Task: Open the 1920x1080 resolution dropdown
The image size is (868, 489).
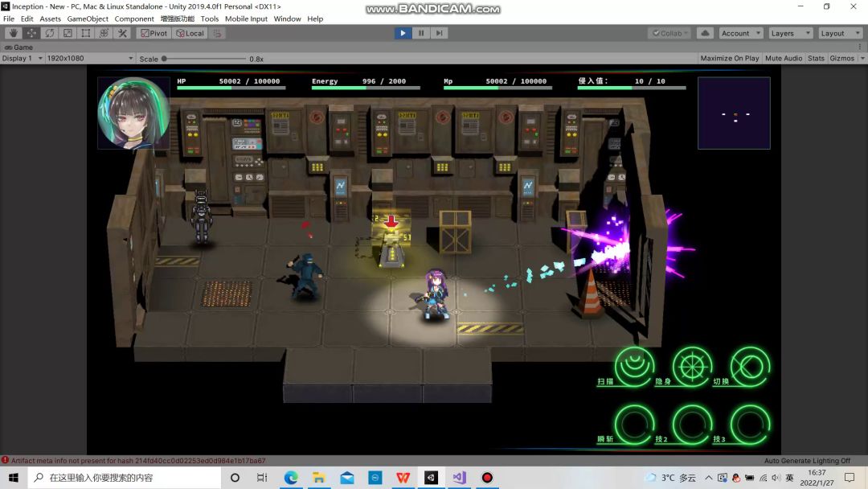Action: click(90, 59)
